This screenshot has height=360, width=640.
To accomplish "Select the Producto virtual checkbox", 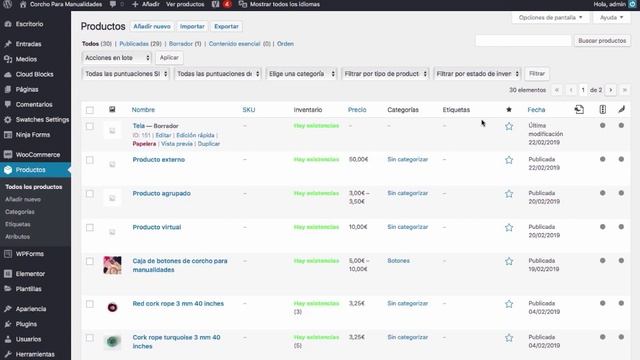I will 90,228.
